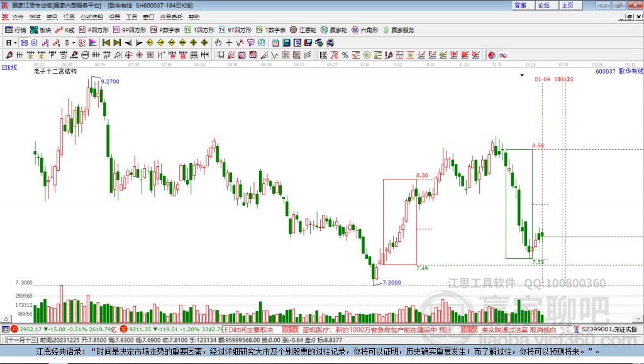Select the hand pan tool
Image resolution: width=644 pixels, height=364 pixels.
(218, 43)
